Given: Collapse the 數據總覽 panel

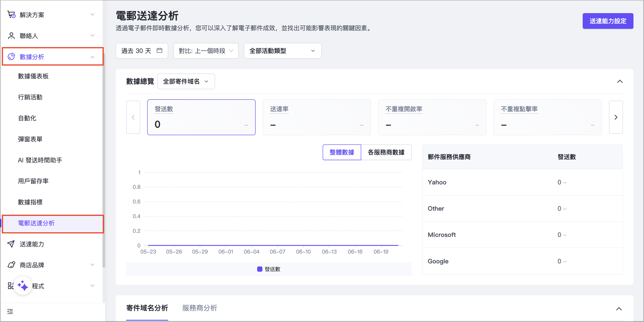Looking at the screenshot, I should click(620, 81).
